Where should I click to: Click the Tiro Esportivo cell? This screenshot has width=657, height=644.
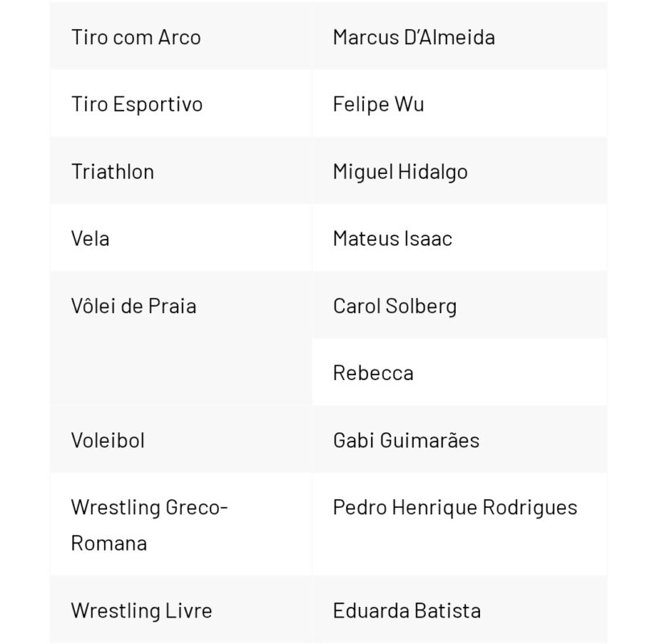[137, 105]
